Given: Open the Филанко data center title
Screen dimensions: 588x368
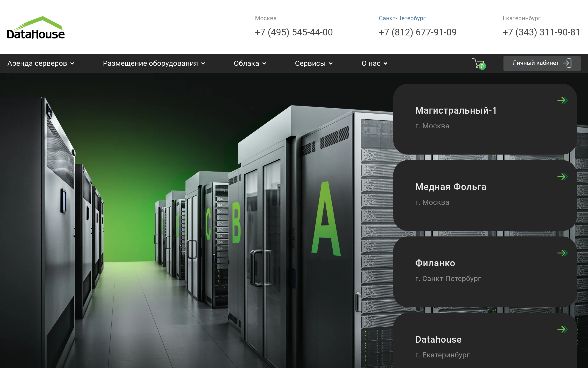Looking at the screenshot, I should point(435,263).
